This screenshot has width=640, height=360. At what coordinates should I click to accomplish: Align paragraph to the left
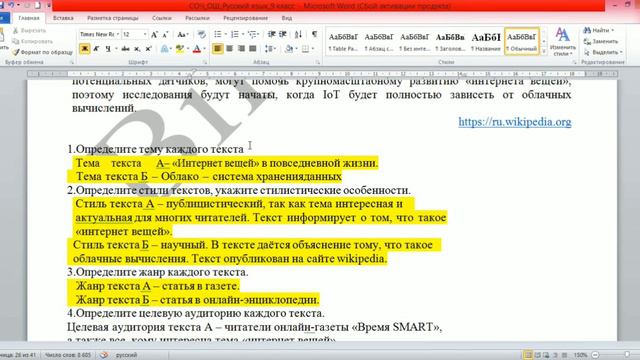coord(218,49)
